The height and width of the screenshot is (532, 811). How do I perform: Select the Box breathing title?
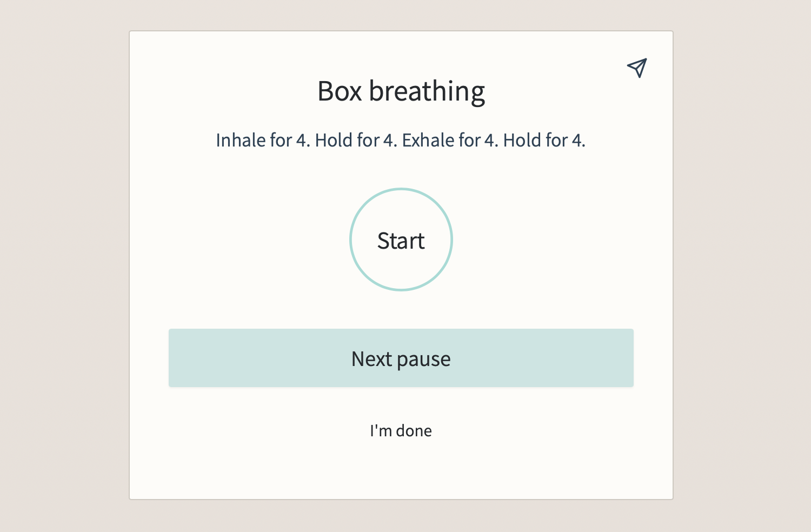click(401, 90)
